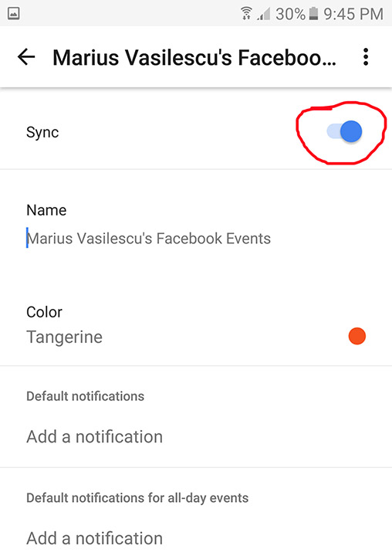392x556 pixels.
Task: Tap the Marius Vasilescu's Facebook title text
Action: click(x=194, y=57)
